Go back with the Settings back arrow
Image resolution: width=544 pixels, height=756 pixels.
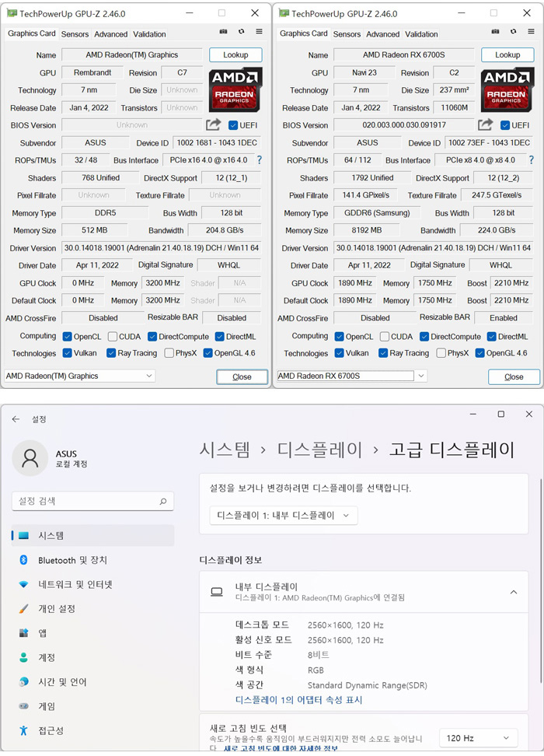pos(16,419)
